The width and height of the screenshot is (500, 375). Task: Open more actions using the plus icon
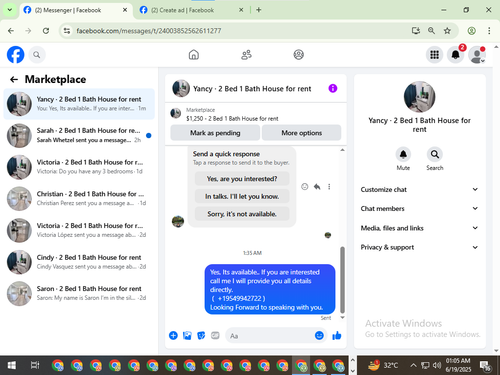click(x=173, y=335)
